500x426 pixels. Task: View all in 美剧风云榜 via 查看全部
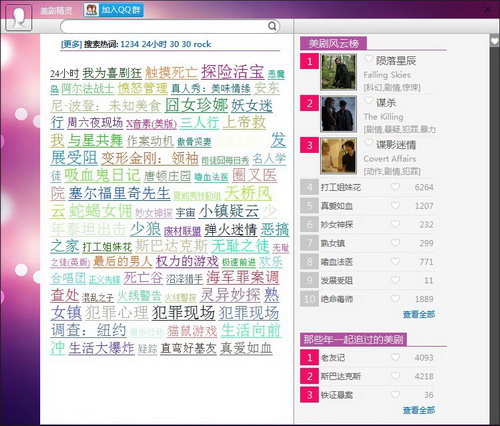click(419, 314)
